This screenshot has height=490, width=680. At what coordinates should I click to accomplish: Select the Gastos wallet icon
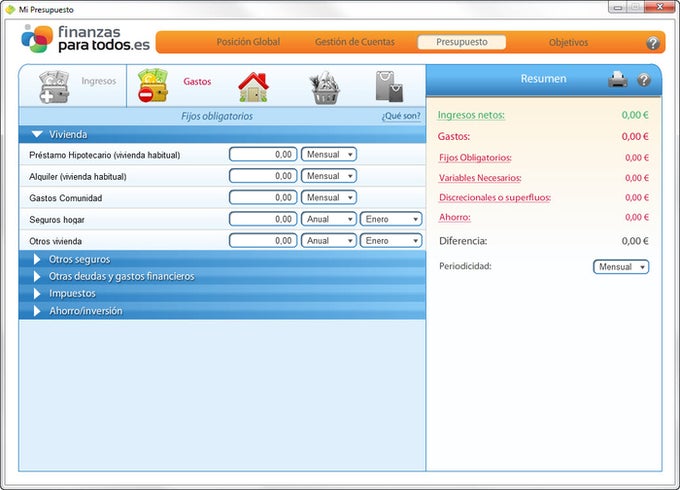coord(153,86)
